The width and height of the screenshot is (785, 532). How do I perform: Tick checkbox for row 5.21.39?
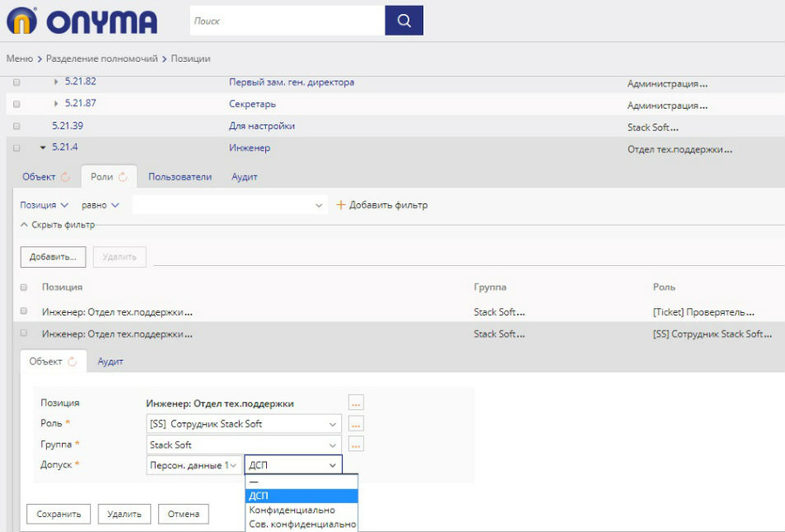[17, 126]
